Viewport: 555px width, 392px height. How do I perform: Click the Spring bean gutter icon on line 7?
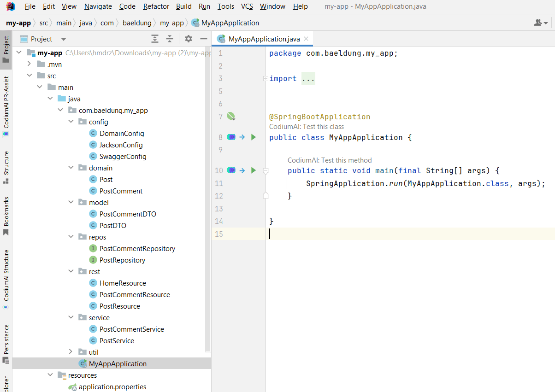tap(231, 117)
